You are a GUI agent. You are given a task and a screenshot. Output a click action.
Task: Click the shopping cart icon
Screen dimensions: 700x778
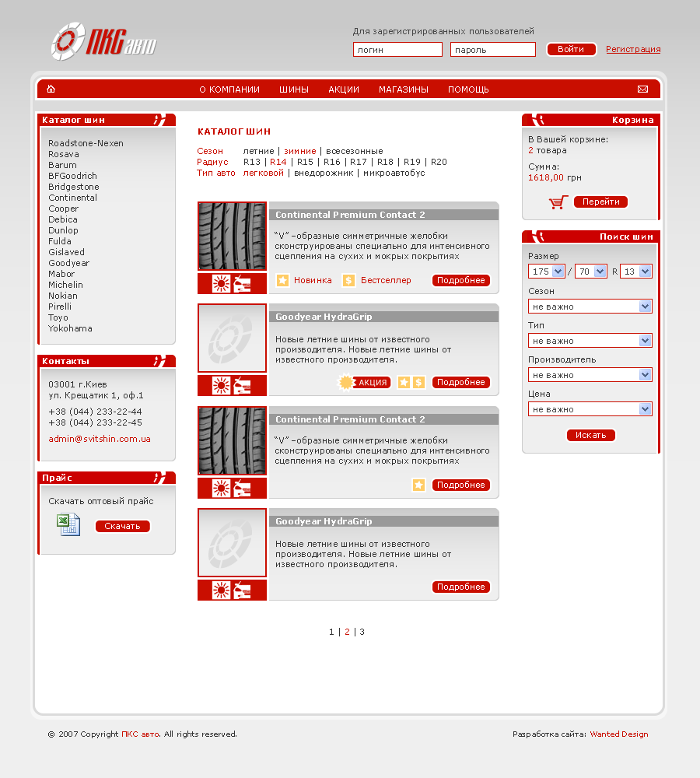(558, 202)
